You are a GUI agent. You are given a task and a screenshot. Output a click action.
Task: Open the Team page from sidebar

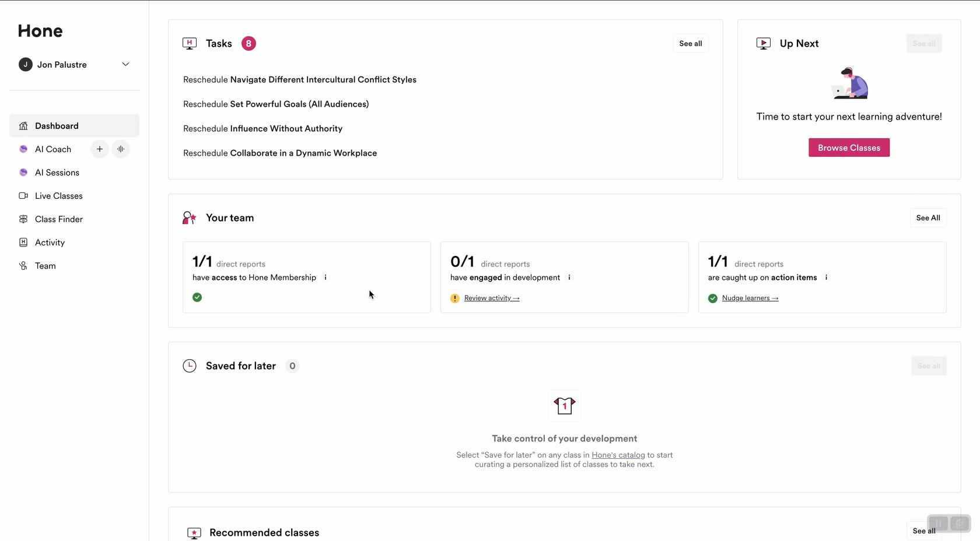point(45,266)
